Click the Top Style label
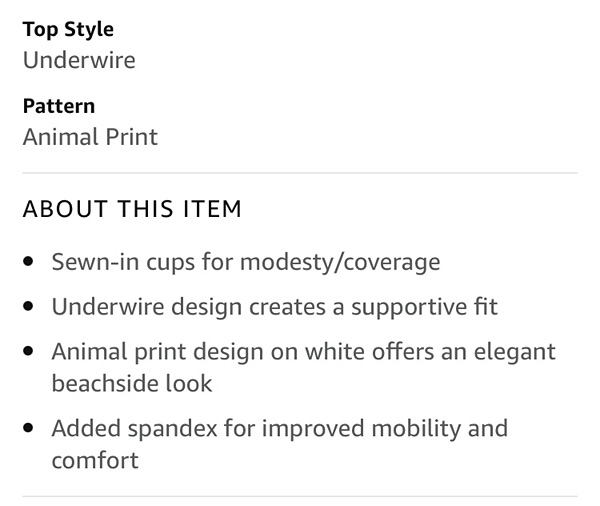This screenshot has width=600, height=506. pyautogui.click(x=68, y=29)
